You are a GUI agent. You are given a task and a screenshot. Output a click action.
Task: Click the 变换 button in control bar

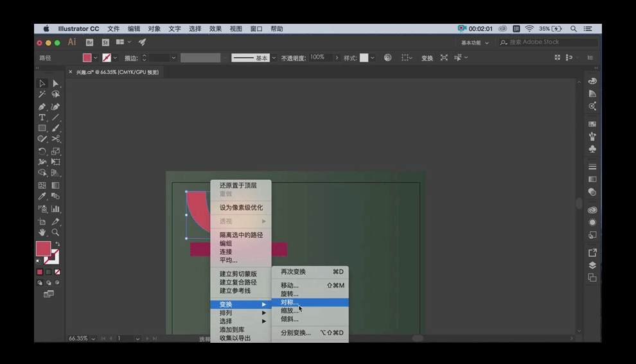427,58
